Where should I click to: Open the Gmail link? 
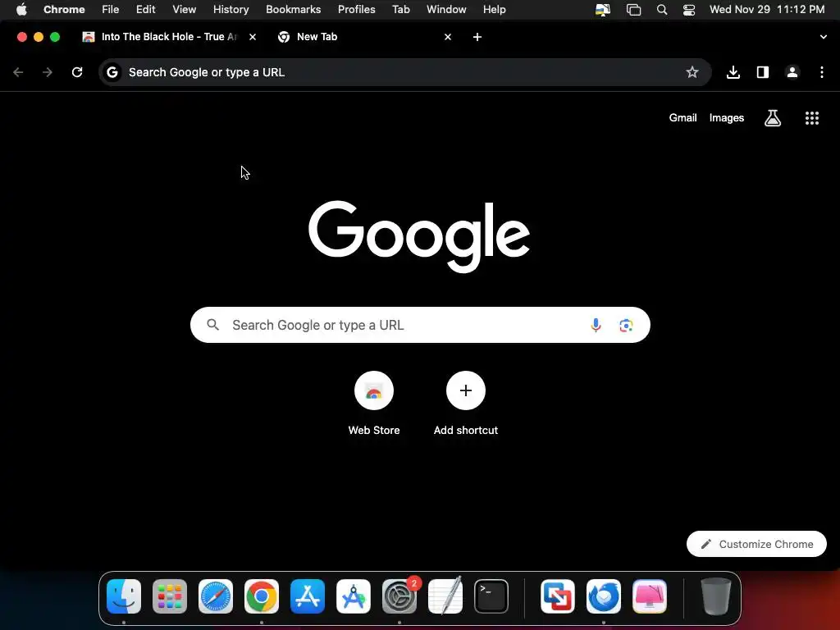point(683,118)
